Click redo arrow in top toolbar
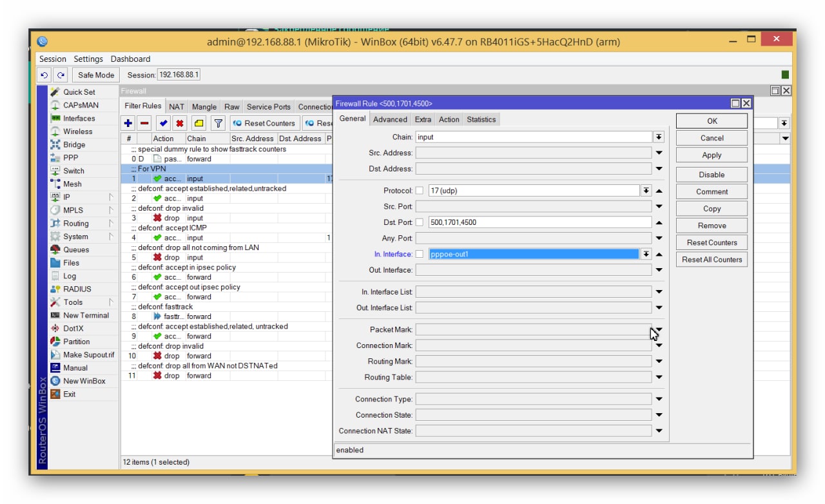The width and height of the screenshot is (825, 504). tap(61, 75)
